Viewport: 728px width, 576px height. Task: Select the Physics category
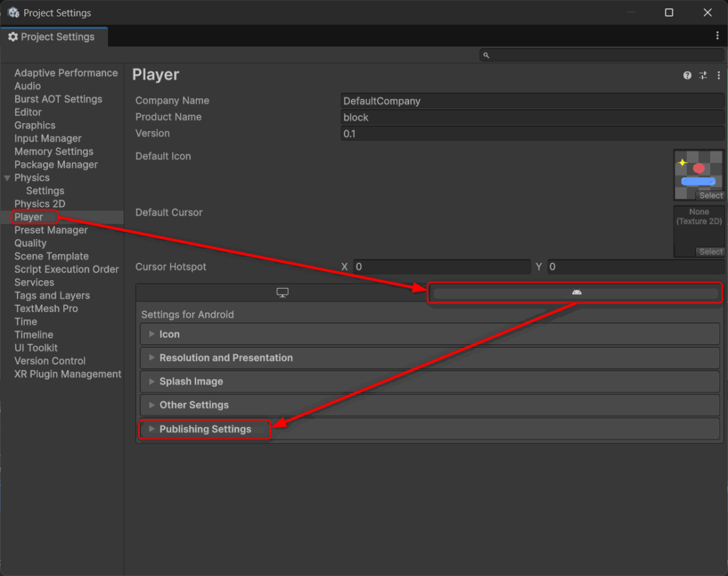[31, 178]
